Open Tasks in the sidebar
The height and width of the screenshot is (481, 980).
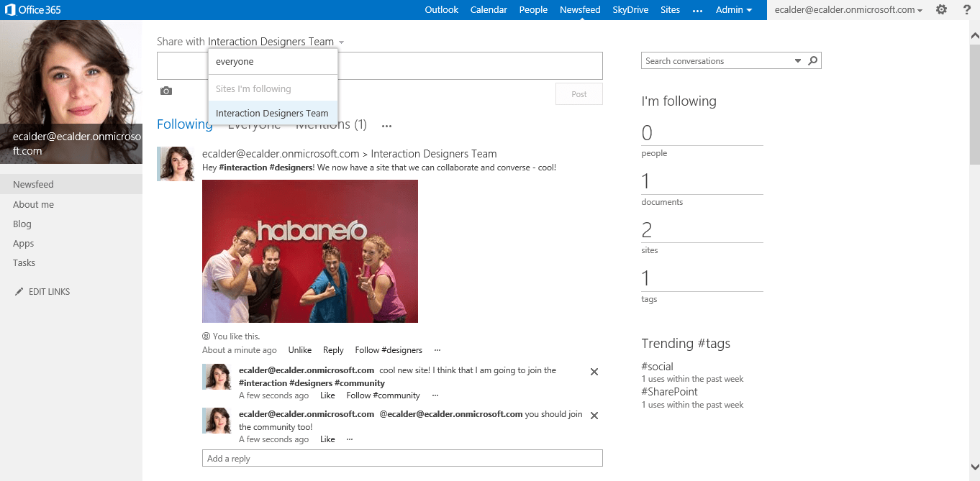tap(24, 263)
